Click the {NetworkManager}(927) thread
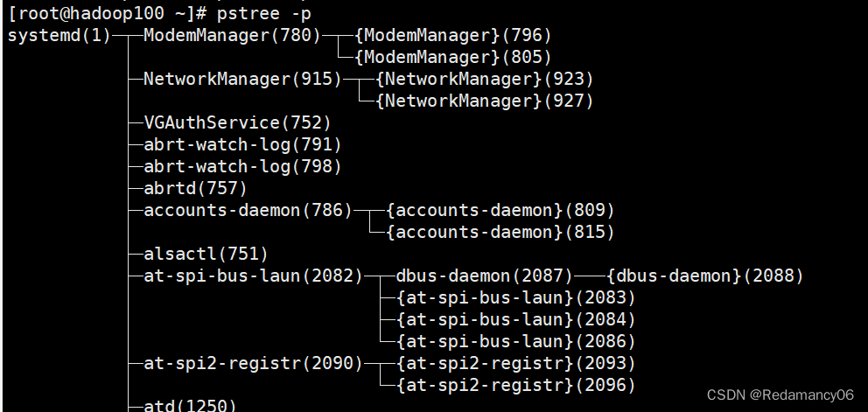This screenshot has height=412, width=868. click(485, 101)
